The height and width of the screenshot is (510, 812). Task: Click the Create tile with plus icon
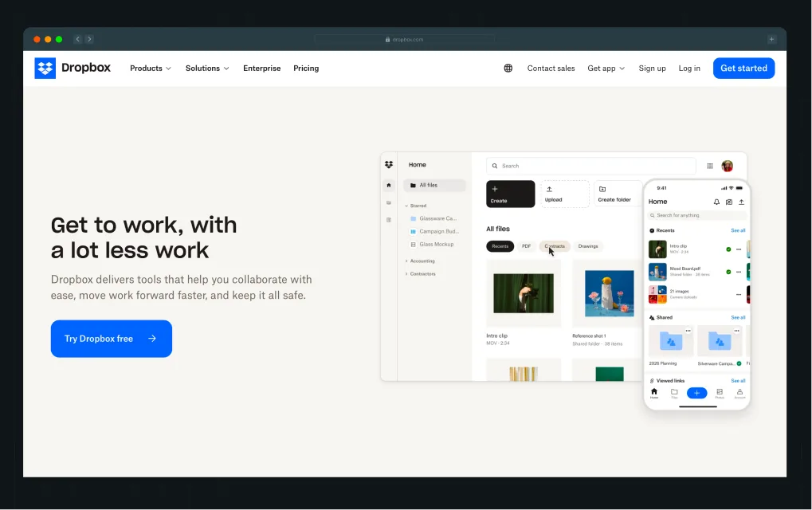coord(510,194)
